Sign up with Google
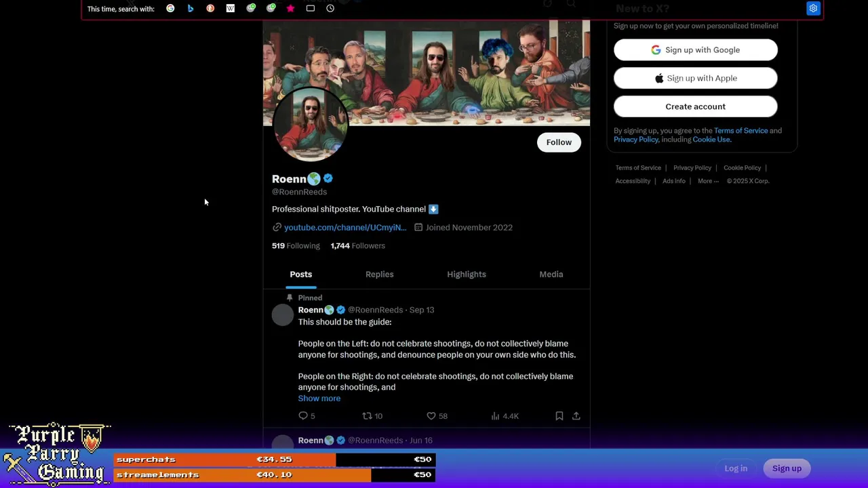Image resolution: width=868 pixels, height=488 pixels. click(696, 50)
